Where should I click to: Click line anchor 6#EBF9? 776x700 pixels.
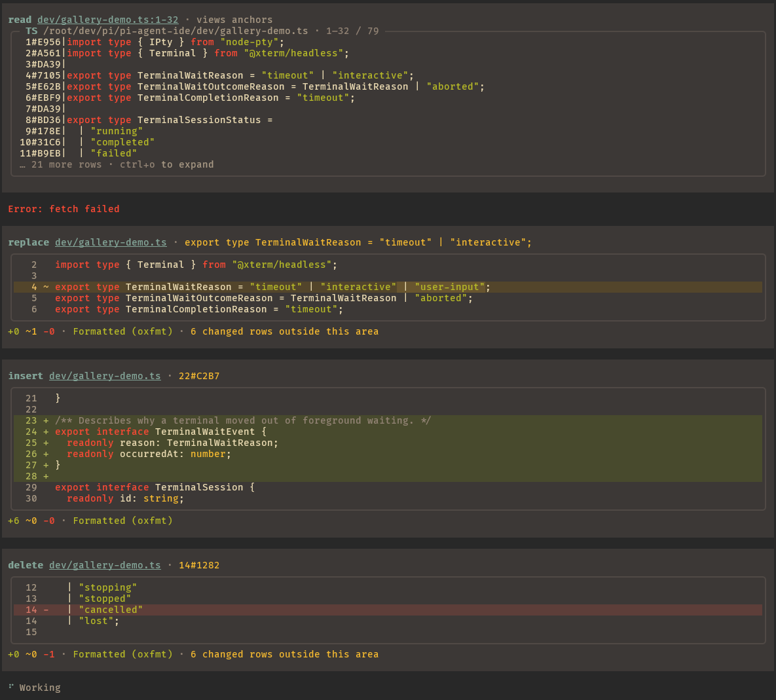point(43,98)
